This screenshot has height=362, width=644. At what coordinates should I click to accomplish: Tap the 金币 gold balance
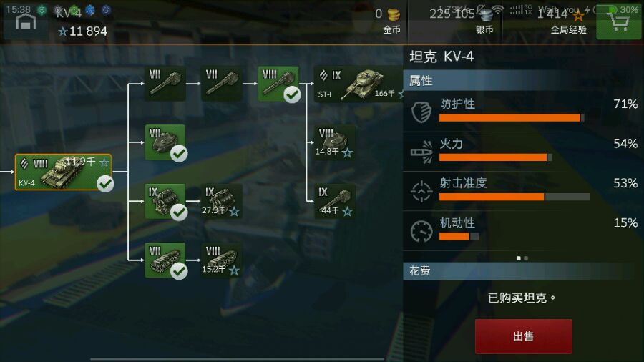tap(388, 21)
